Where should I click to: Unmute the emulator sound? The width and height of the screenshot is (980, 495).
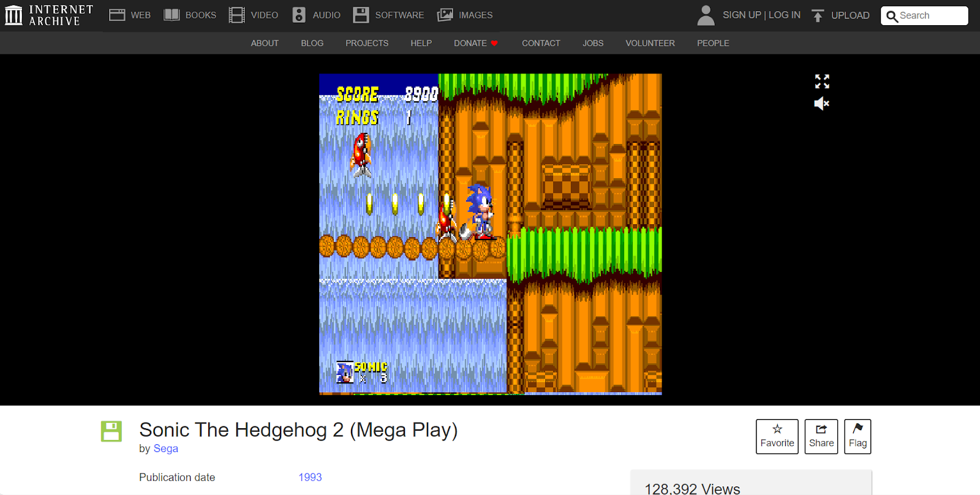pos(822,104)
